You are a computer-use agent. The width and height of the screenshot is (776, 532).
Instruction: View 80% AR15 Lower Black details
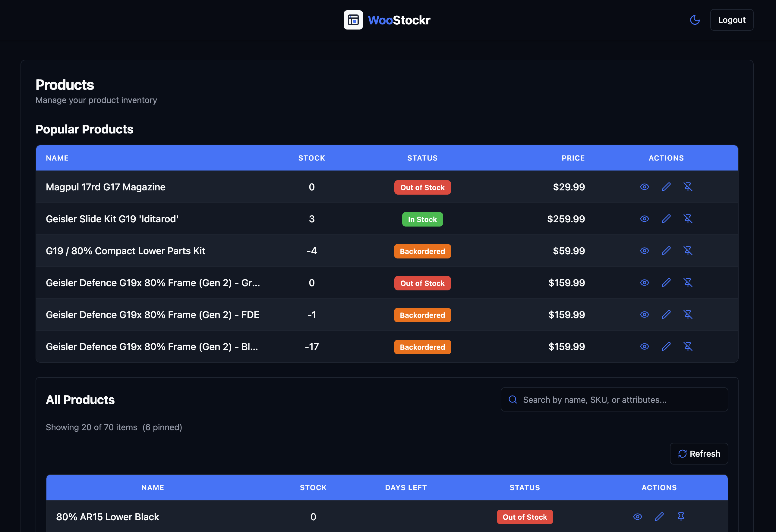pyautogui.click(x=637, y=517)
